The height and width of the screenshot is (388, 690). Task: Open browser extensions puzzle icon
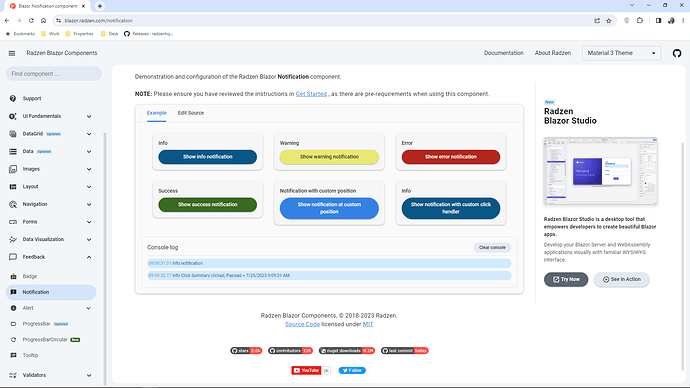tap(640, 21)
